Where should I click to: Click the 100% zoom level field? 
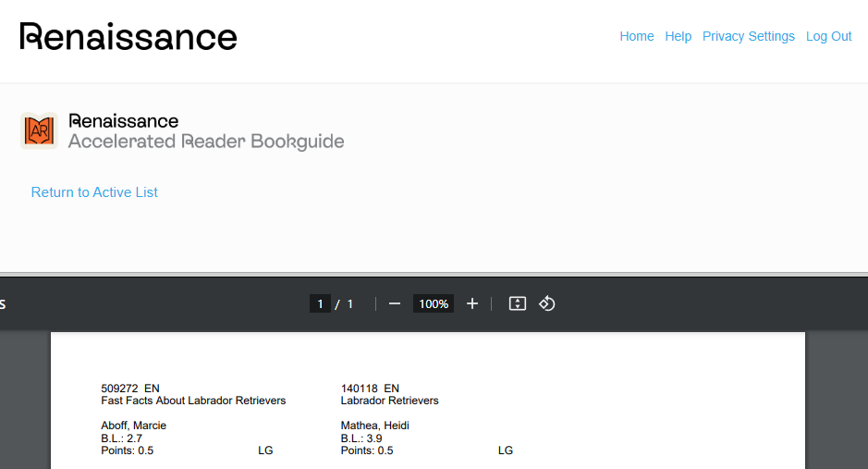coord(434,304)
